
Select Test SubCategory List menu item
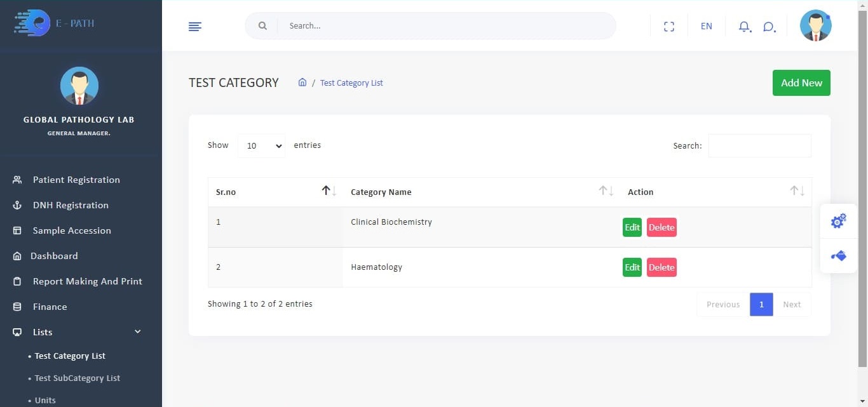[77, 378]
